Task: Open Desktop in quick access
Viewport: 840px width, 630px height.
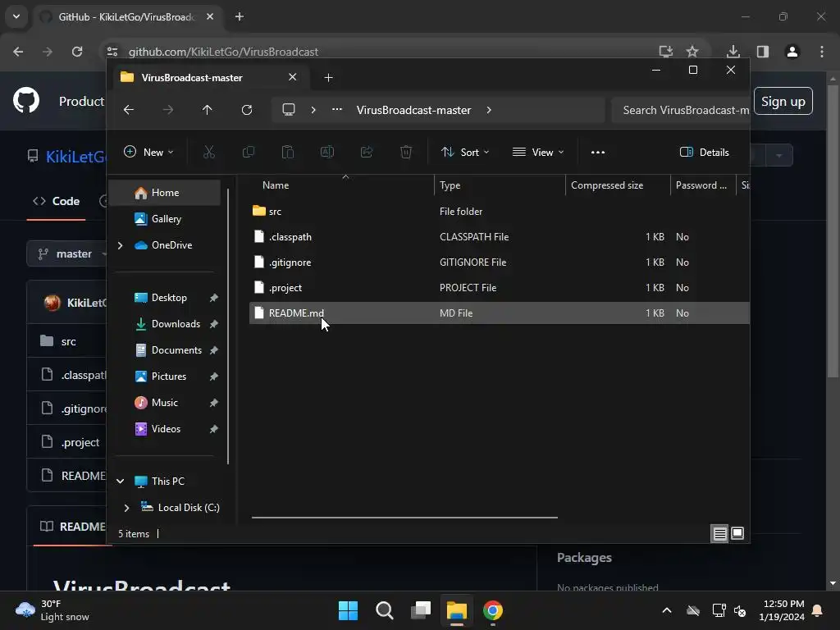Action: pyautogui.click(x=165, y=297)
